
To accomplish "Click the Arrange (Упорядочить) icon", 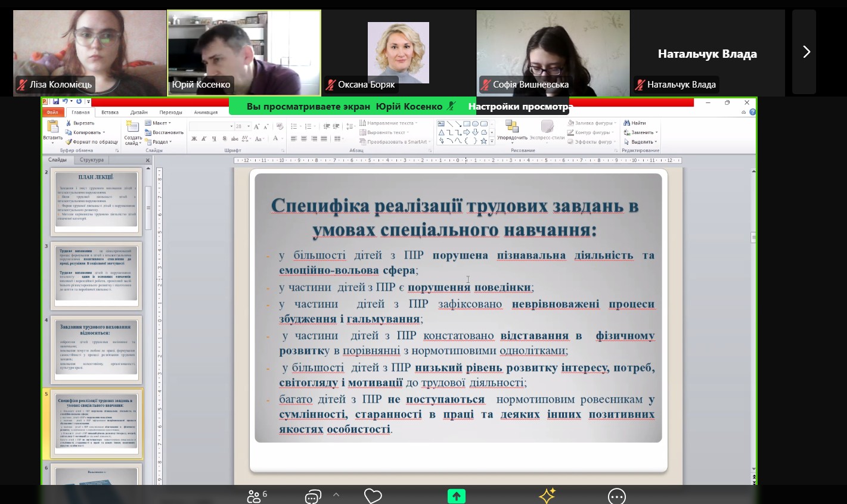I will click(x=512, y=128).
